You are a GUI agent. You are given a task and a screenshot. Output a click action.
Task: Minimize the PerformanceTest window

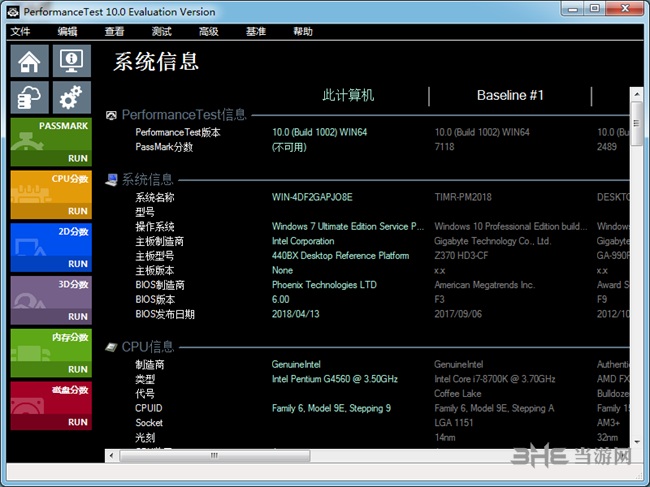click(573, 9)
